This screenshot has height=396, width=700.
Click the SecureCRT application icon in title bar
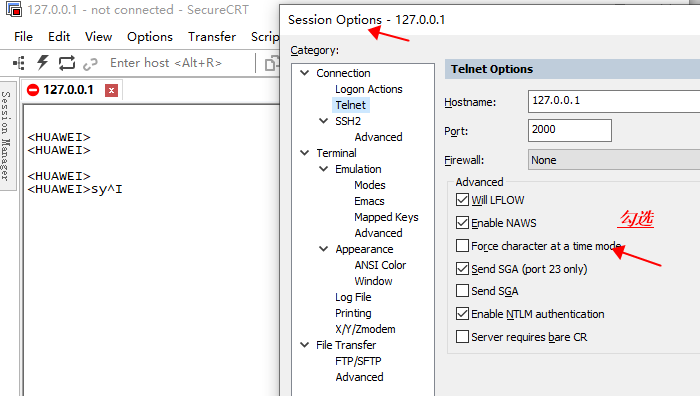click(13, 9)
